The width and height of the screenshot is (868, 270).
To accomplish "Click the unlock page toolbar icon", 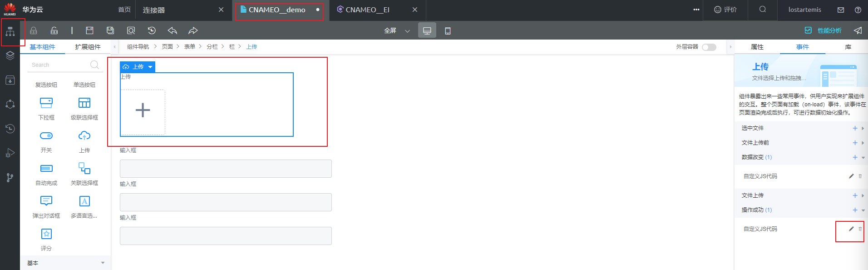I will click(54, 30).
